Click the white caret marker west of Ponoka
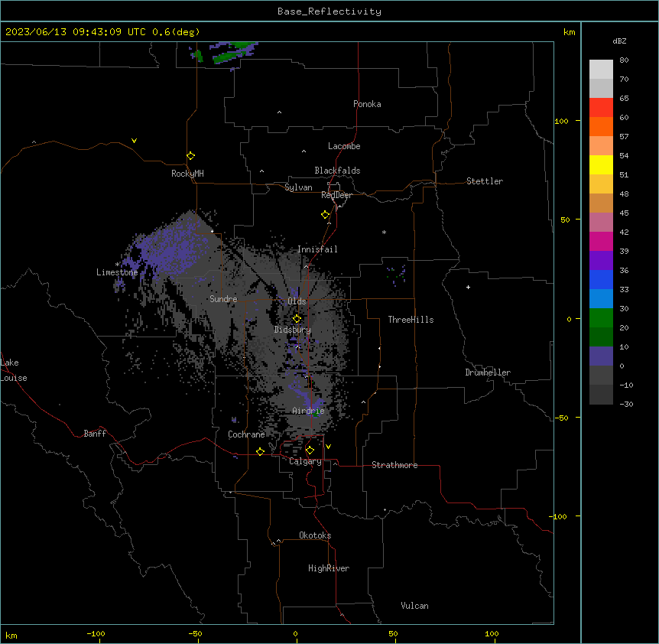Viewport: 659px width, 644px height. (x=280, y=112)
